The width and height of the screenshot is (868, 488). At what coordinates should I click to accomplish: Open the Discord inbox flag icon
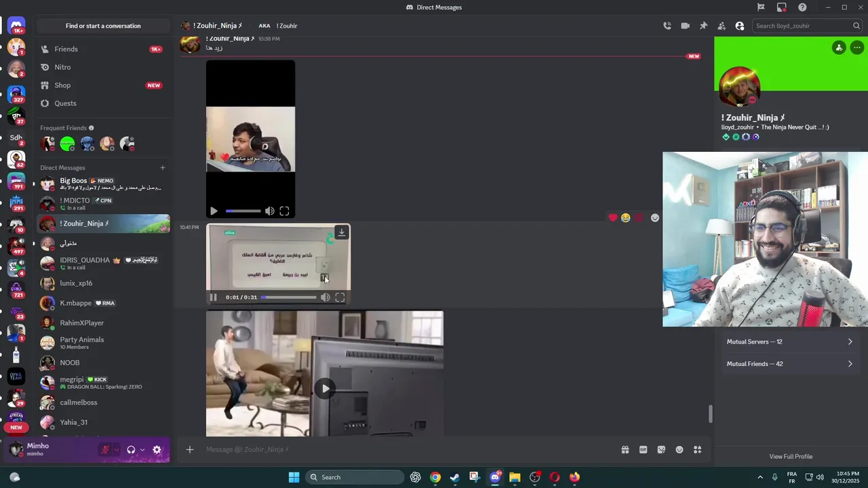tap(761, 7)
